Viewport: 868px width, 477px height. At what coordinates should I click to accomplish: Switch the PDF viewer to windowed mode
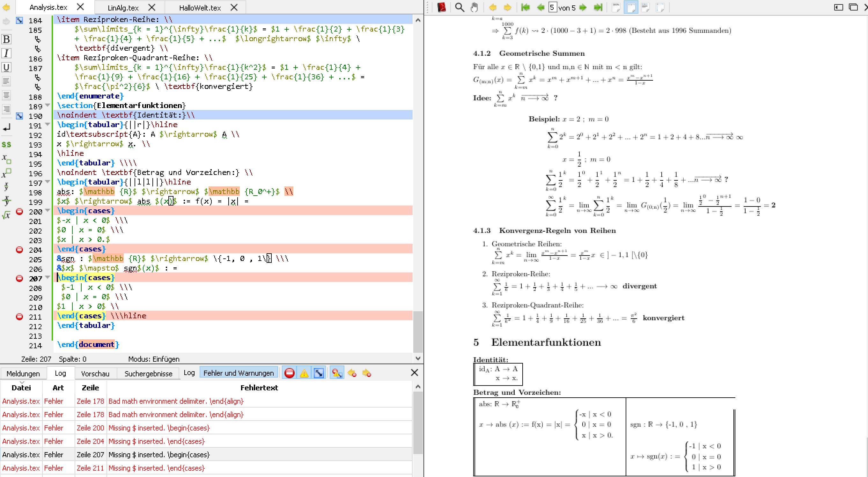tap(853, 7)
